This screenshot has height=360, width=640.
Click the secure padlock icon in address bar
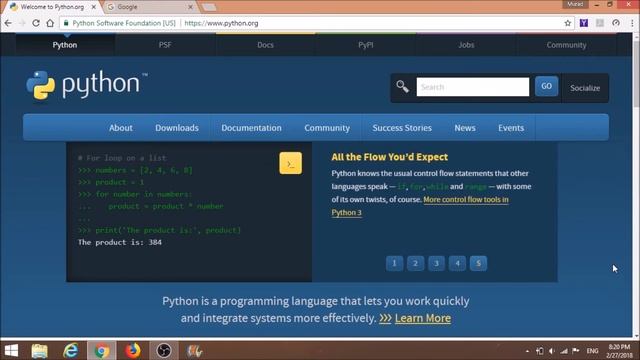click(x=66, y=23)
